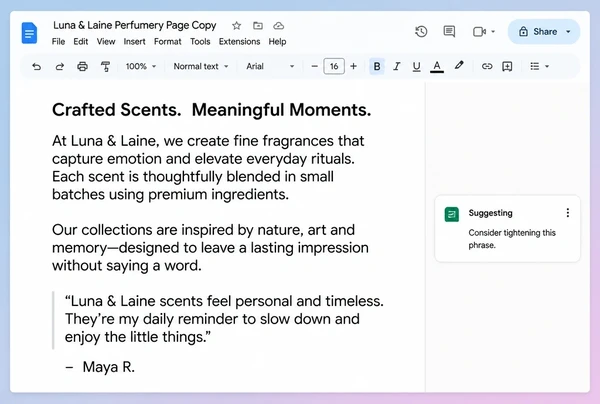The image size is (600, 404).
Task: Open the Format menu
Action: (168, 41)
